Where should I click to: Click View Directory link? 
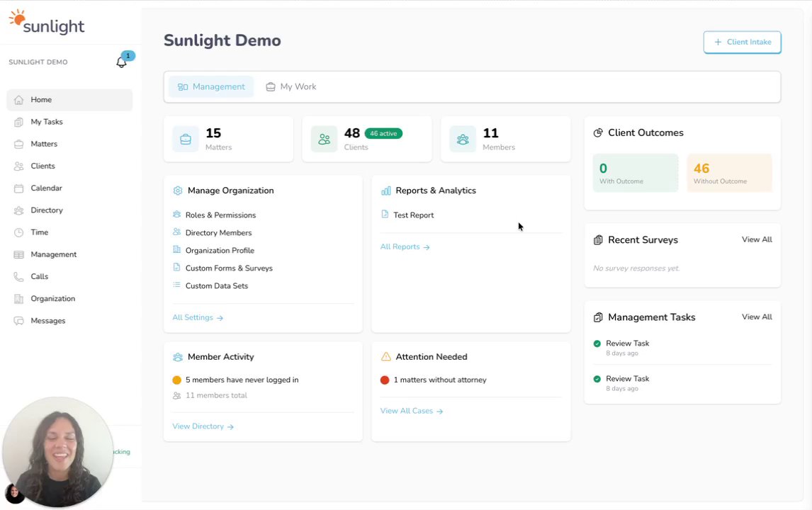click(x=203, y=426)
